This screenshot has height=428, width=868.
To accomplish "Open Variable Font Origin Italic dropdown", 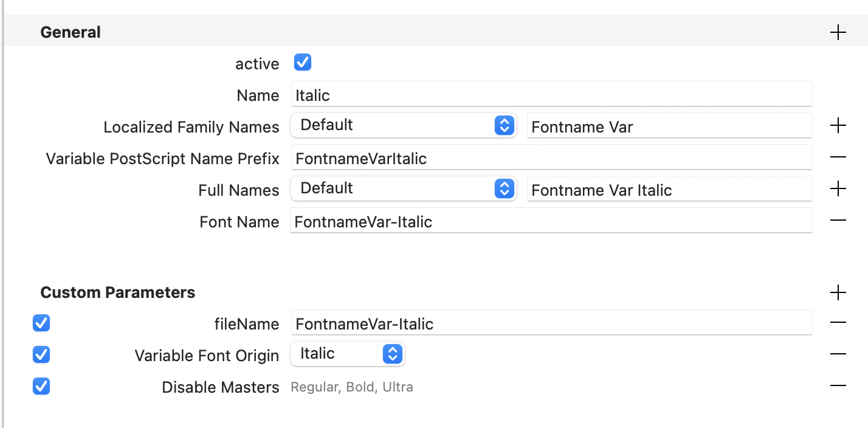I will point(347,354).
